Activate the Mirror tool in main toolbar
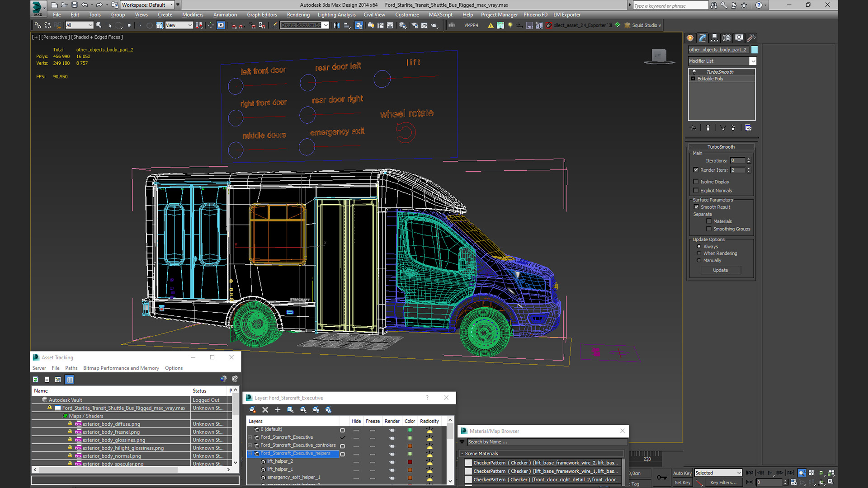 point(336,25)
